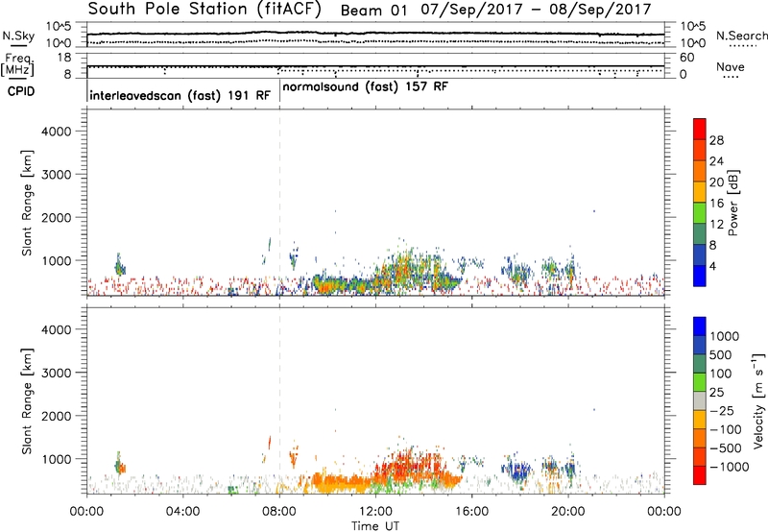This screenshot has height=532, width=768.
Task: Click the dotted line sample under N.Search
Action: point(741,45)
